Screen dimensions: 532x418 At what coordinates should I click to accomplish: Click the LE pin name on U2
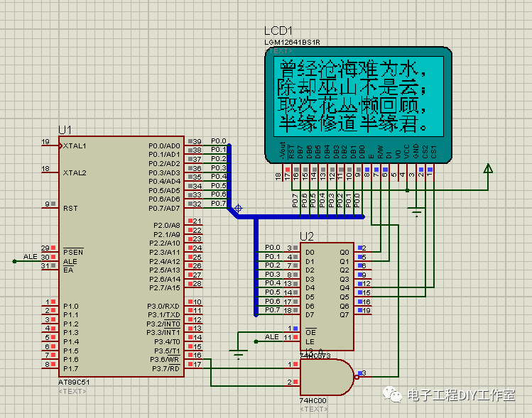point(310,342)
